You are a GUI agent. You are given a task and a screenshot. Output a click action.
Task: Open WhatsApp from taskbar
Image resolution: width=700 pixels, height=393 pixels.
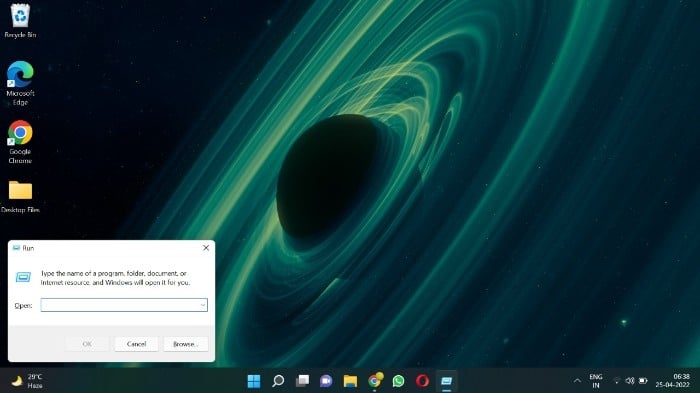(399, 381)
